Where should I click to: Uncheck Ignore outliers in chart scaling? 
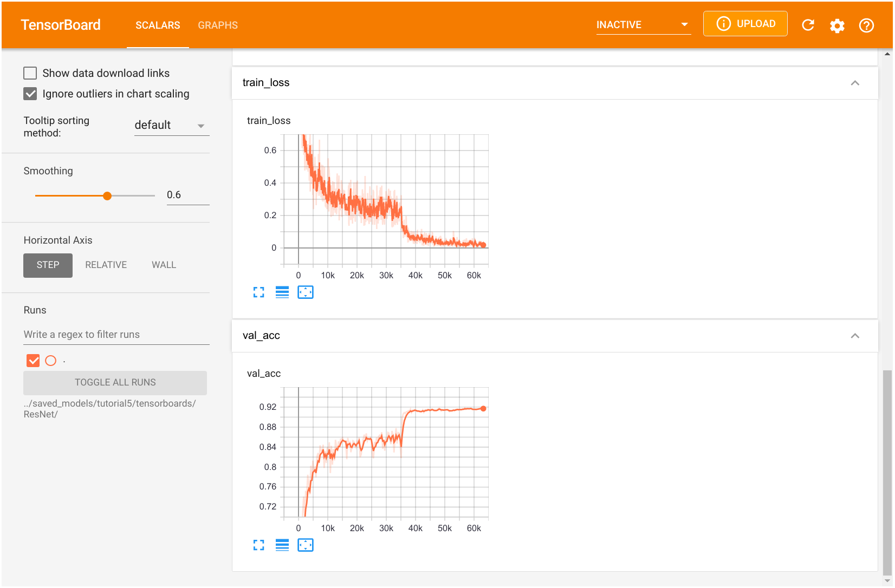coord(30,94)
